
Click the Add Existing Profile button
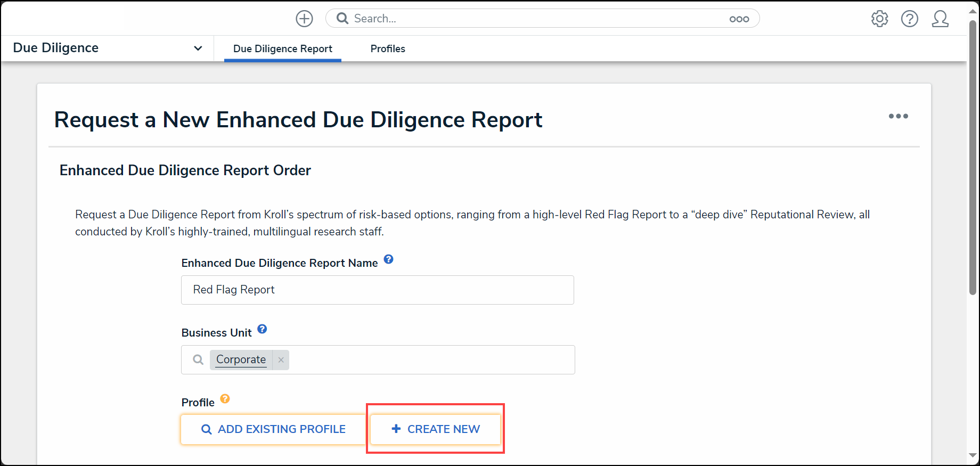tap(273, 429)
